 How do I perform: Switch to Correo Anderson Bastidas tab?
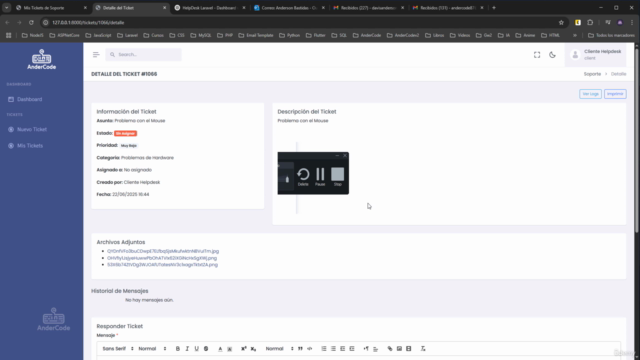(288, 8)
